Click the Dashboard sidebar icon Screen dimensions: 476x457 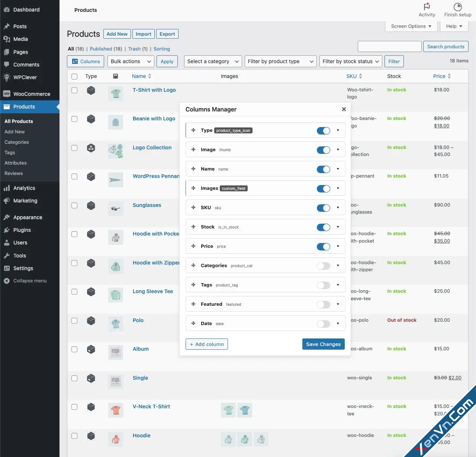click(x=7, y=10)
